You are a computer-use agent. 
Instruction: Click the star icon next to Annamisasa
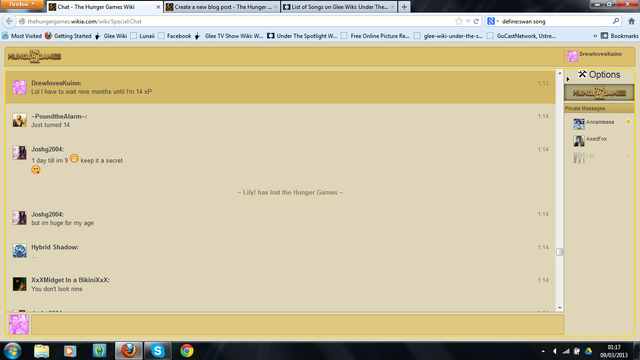(628, 121)
